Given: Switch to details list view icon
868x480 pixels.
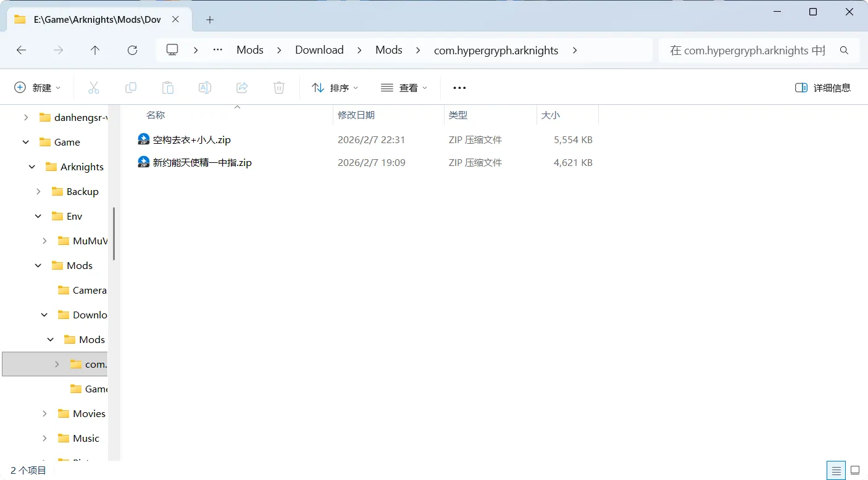Looking at the screenshot, I should (837, 470).
